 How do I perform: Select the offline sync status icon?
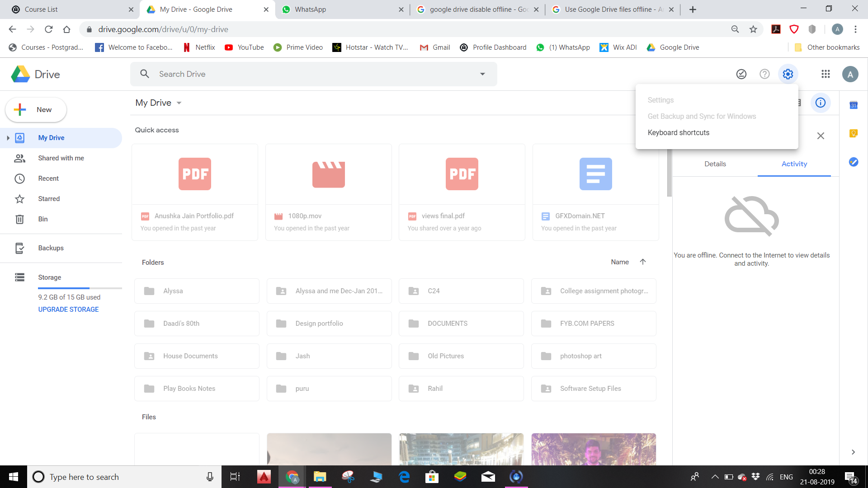(x=741, y=74)
